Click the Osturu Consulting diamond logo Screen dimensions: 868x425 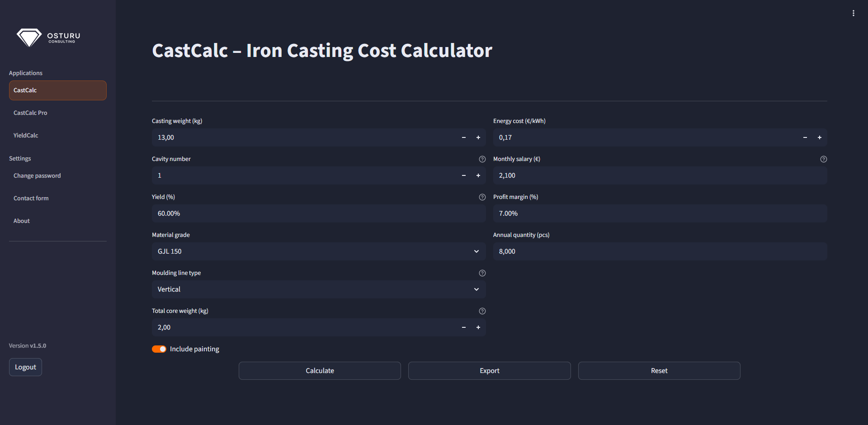coord(30,37)
